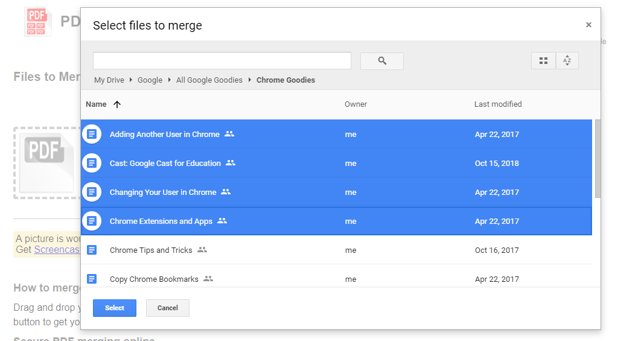Deselect Cast: Google Cast for Education file
This screenshot has height=341, width=644.
point(165,164)
